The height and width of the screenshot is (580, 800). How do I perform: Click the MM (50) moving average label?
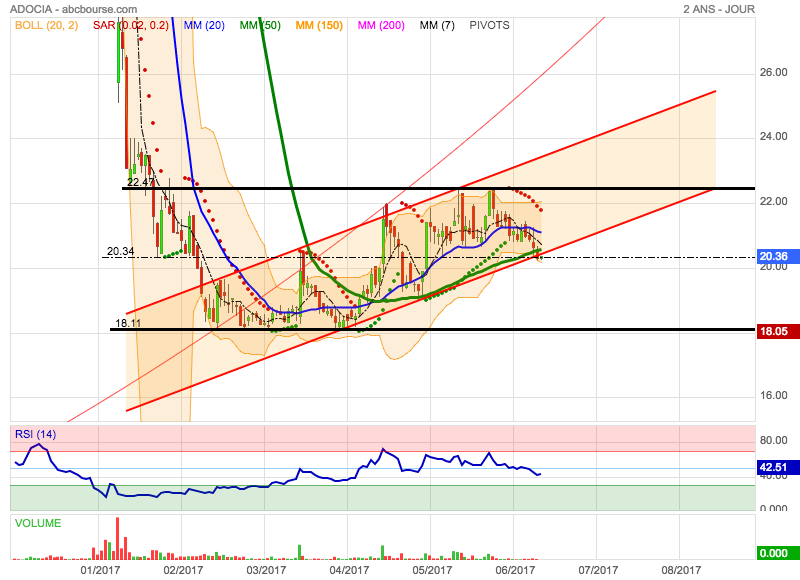(x=260, y=25)
